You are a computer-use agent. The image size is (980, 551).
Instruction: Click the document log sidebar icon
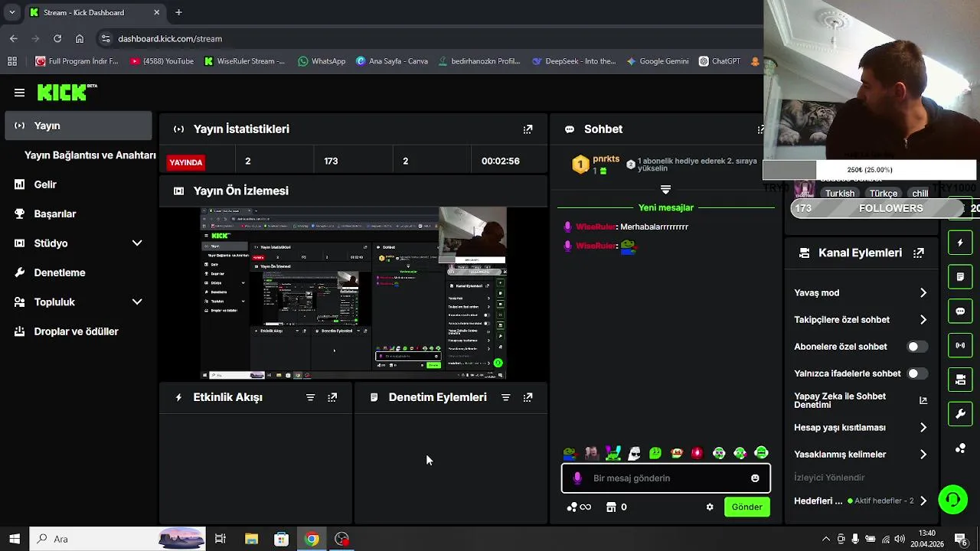[x=960, y=276]
